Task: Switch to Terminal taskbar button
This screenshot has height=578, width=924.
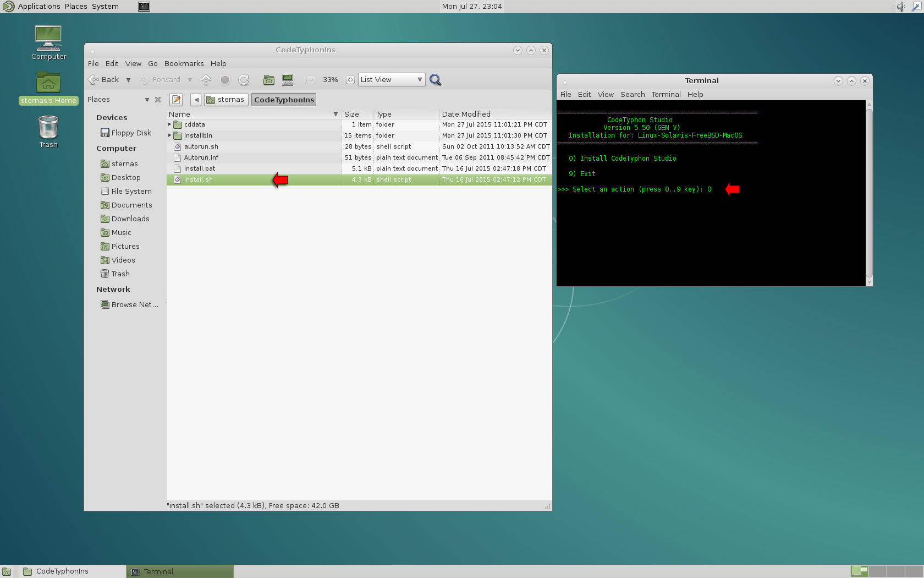Action: coord(180,571)
